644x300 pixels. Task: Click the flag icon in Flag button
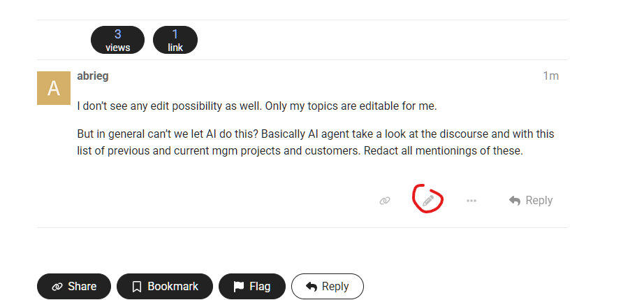[239, 287]
